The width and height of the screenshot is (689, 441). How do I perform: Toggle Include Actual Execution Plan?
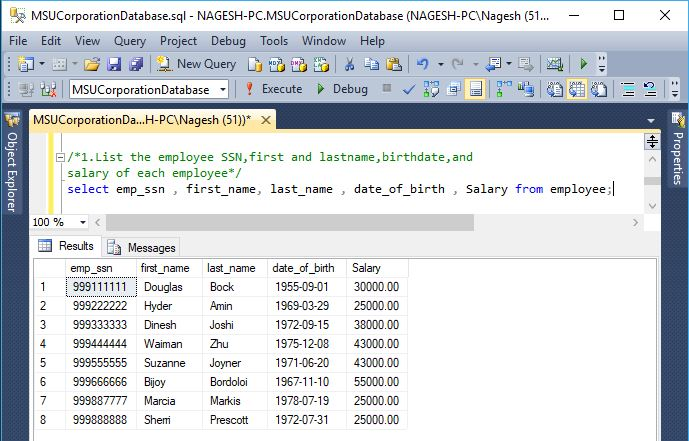(504, 90)
